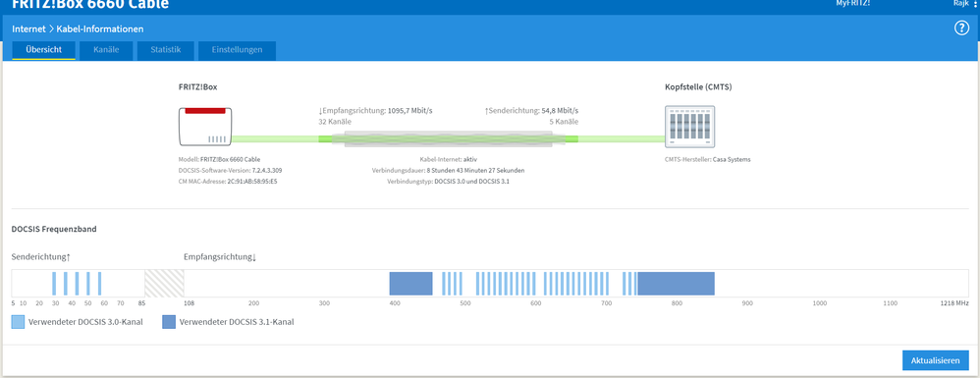Click the Kopfstelle CMTS server icon

click(x=690, y=127)
